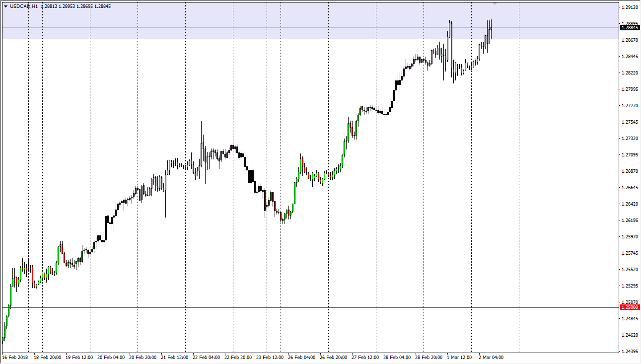The image size is (641, 364).
Task: Click the red 1.25000 price level tag
Action: (x=629, y=307)
